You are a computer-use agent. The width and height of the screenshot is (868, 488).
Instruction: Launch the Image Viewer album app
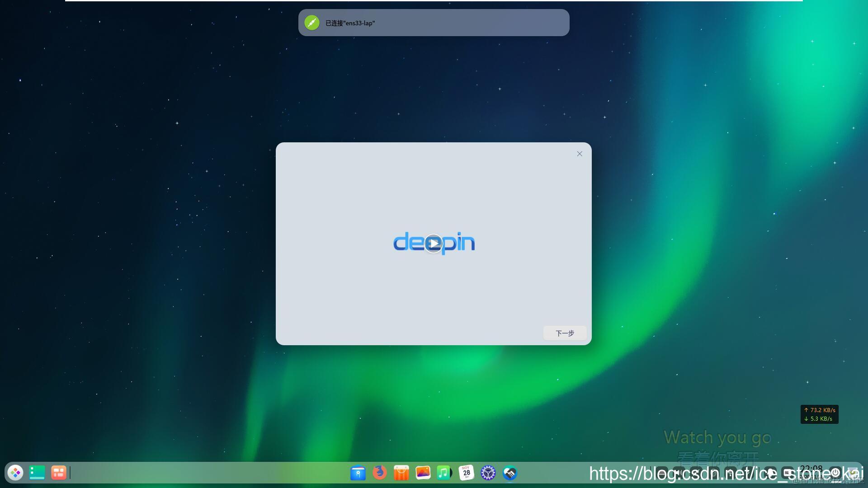pyautogui.click(x=423, y=473)
